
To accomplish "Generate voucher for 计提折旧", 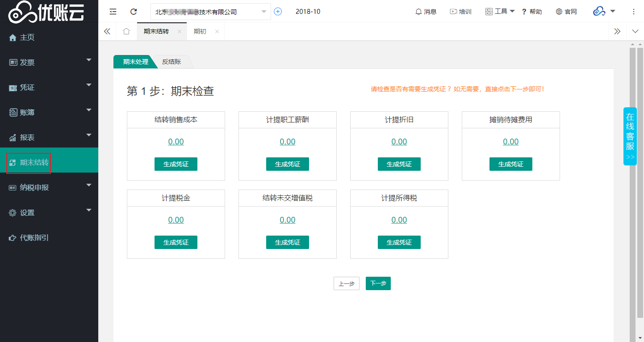I will tap(399, 164).
